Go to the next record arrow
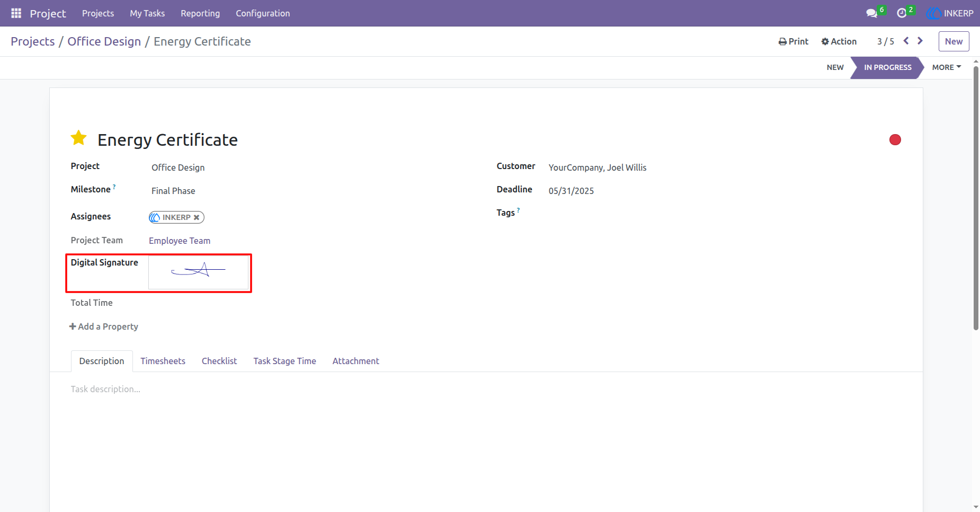980x512 pixels. (x=920, y=41)
